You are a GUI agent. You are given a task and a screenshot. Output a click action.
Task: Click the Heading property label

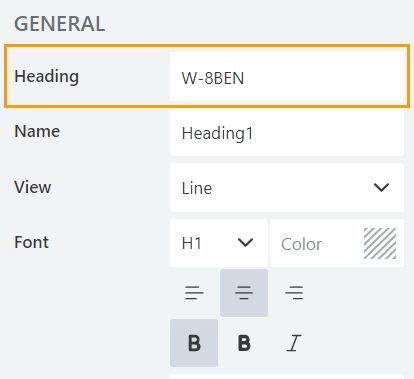pos(47,76)
